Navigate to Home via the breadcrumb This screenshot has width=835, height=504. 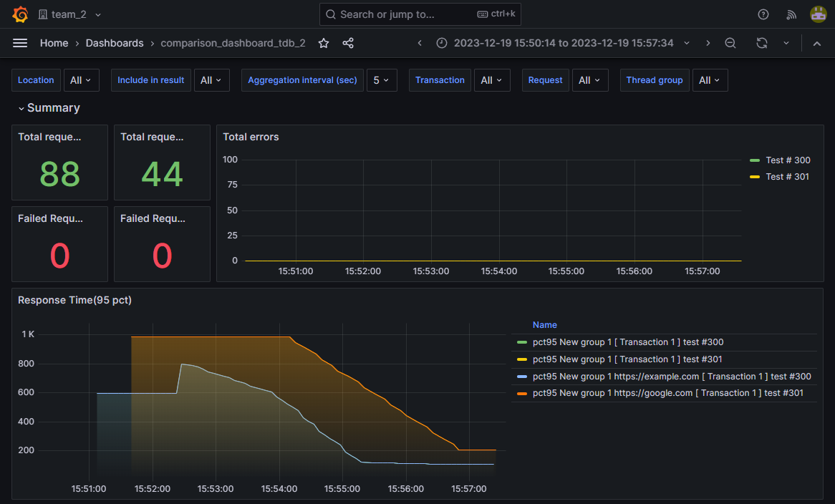(54, 43)
